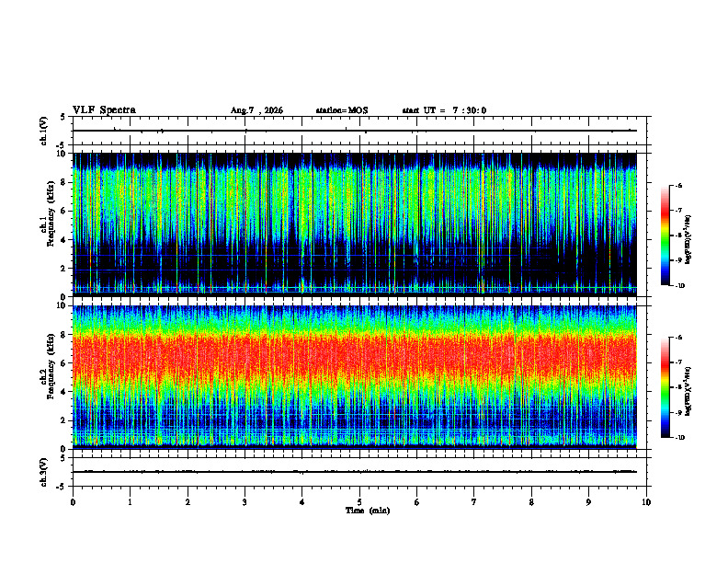Viewport: 728px width, 563px height.
Task: Click time axis tick label "5"
Action: (x=359, y=502)
